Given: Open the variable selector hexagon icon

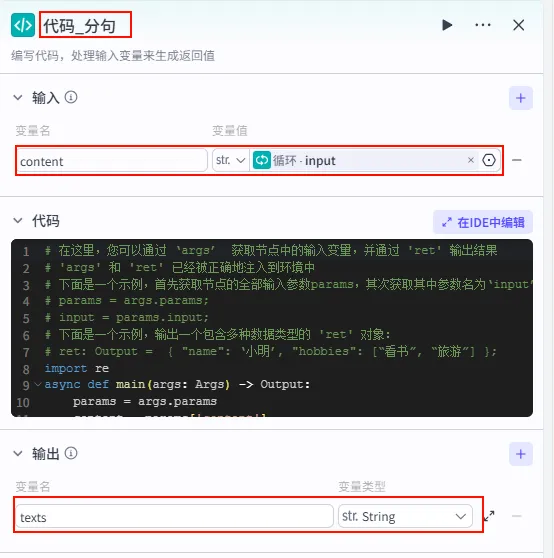Looking at the screenshot, I should pyautogui.click(x=489, y=160).
